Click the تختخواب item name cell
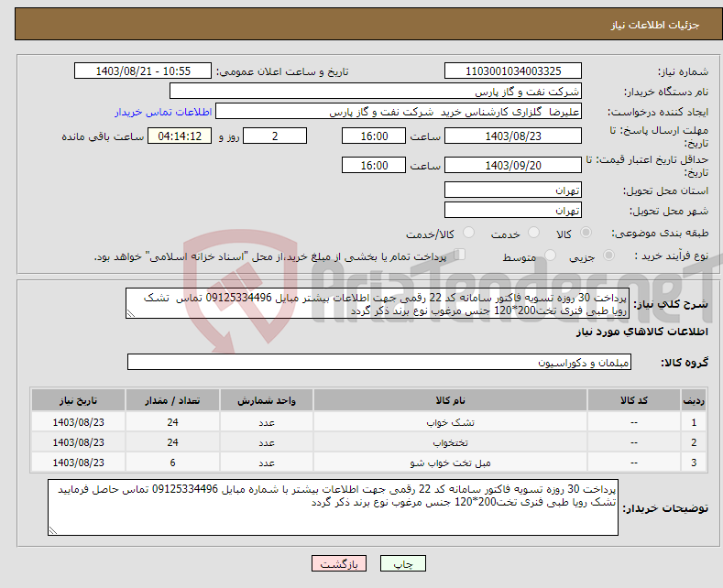 pos(450,442)
